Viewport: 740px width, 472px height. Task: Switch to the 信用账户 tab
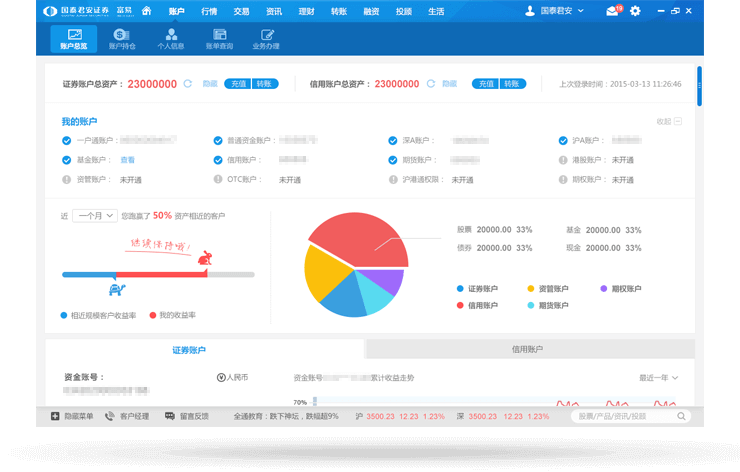click(530, 349)
